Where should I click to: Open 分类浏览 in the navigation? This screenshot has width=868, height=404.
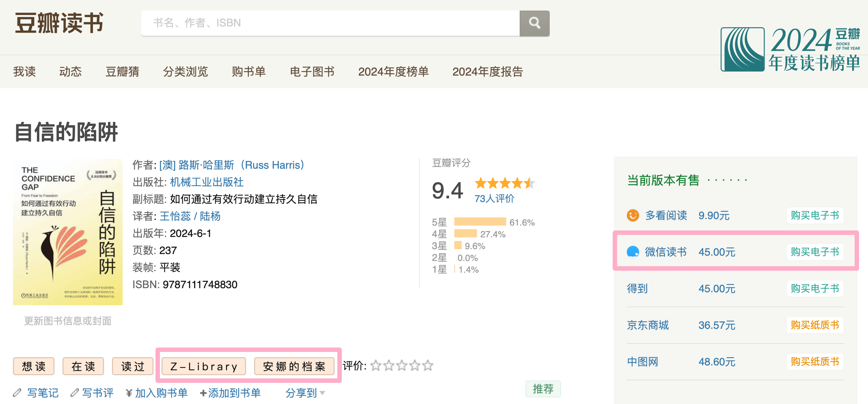click(186, 72)
